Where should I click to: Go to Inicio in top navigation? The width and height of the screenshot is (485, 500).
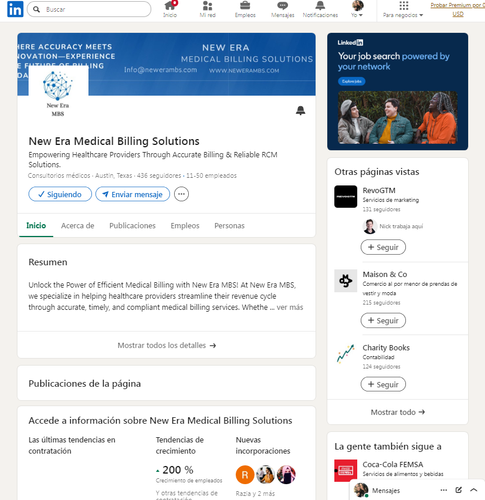tap(170, 9)
